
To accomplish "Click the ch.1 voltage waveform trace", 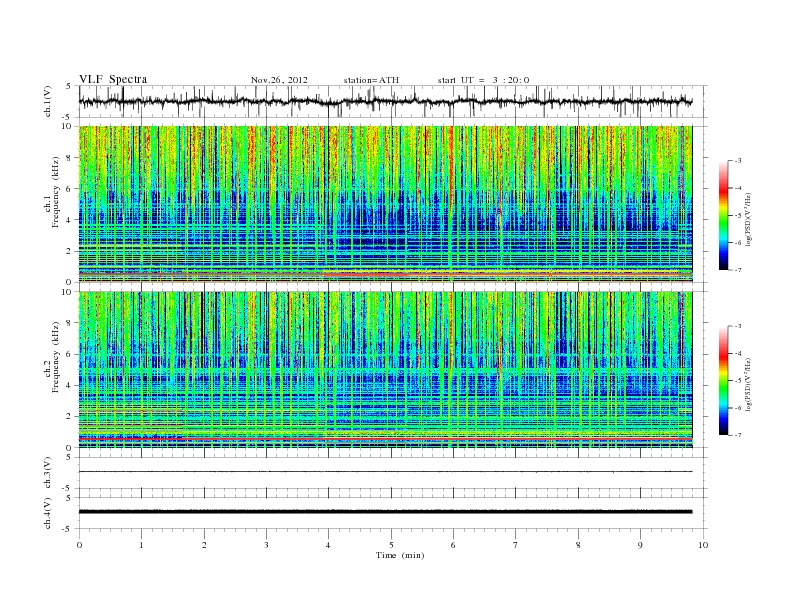I will click(x=385, y=101).
